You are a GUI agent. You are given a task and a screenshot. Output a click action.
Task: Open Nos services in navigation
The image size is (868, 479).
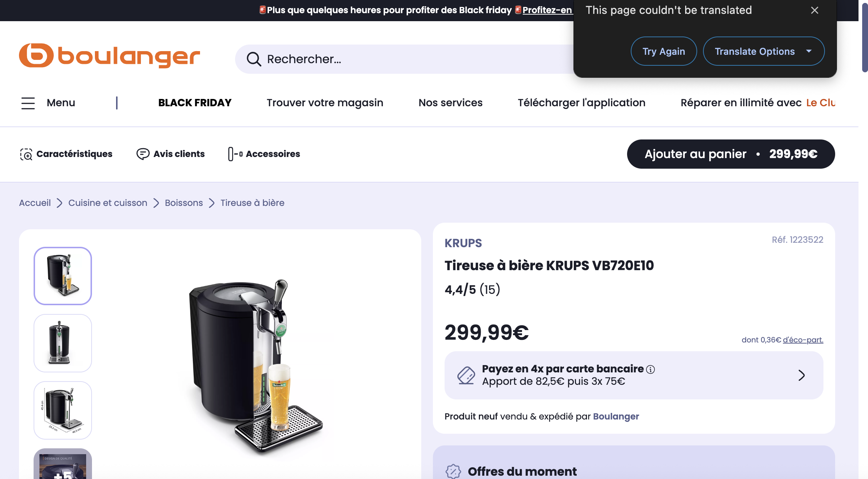(450, 103)
